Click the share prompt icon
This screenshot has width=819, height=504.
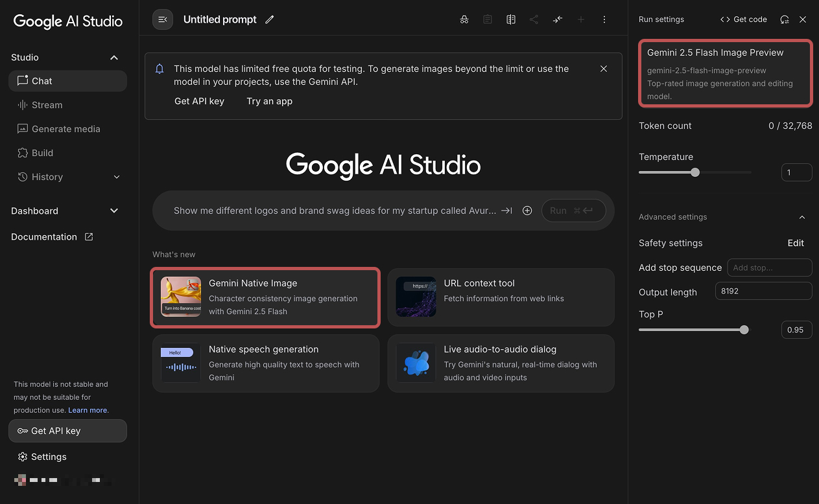534,19
